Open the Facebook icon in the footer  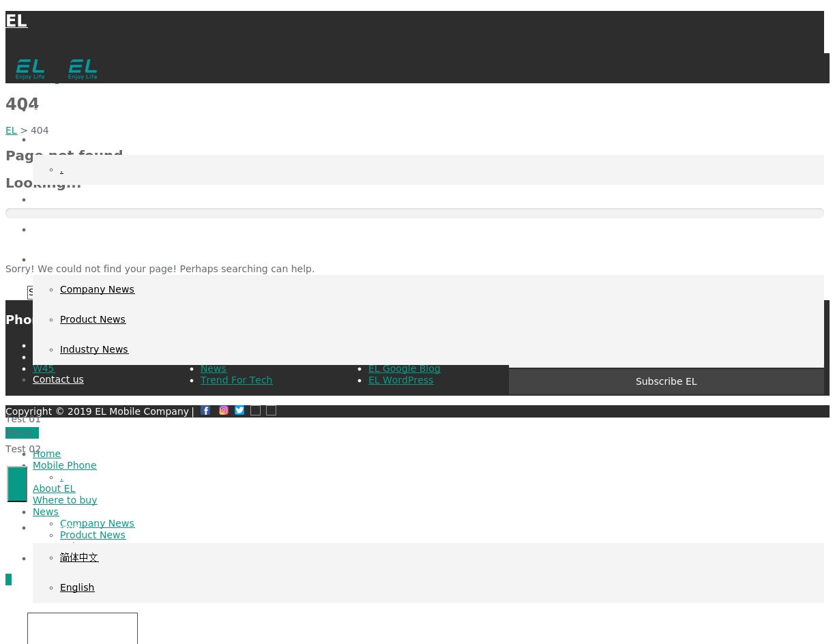tap(205, 411)
